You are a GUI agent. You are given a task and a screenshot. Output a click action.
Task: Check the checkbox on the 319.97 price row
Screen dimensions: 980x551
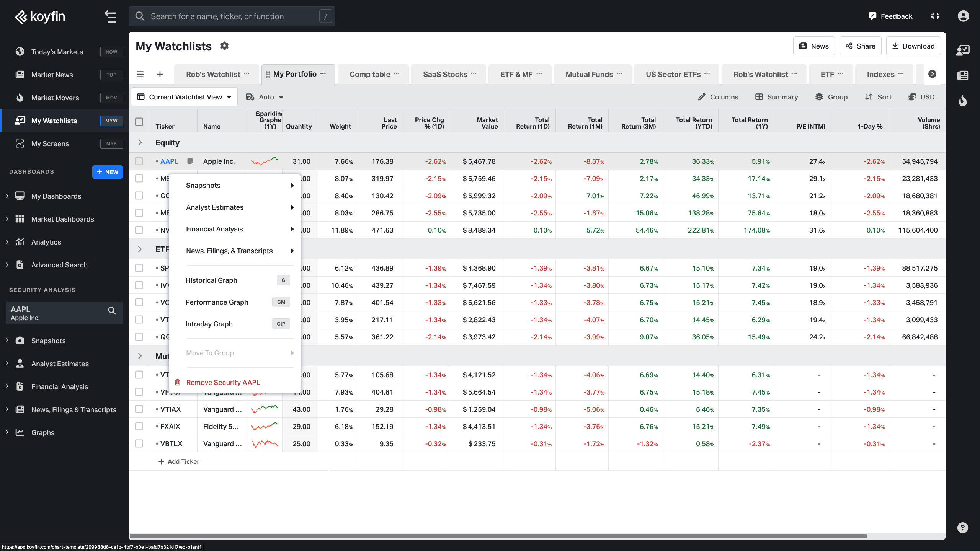139,178
